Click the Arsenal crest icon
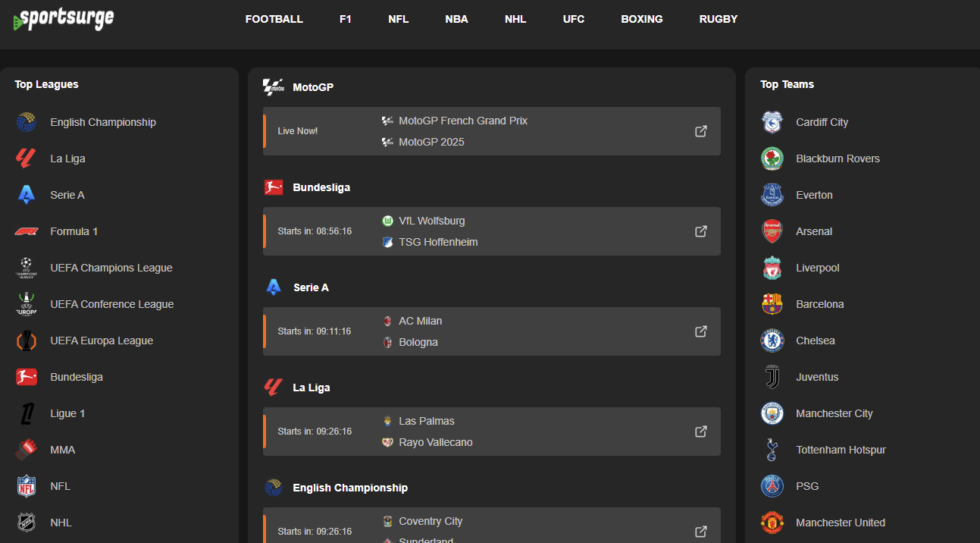 pyautogui.click(x=772, y=231)
